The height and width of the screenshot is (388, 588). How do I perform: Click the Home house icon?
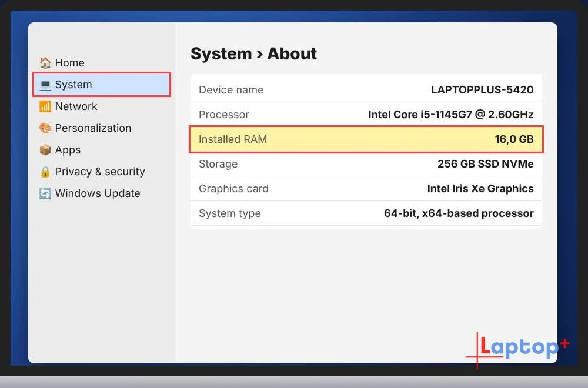pos(45,62)
